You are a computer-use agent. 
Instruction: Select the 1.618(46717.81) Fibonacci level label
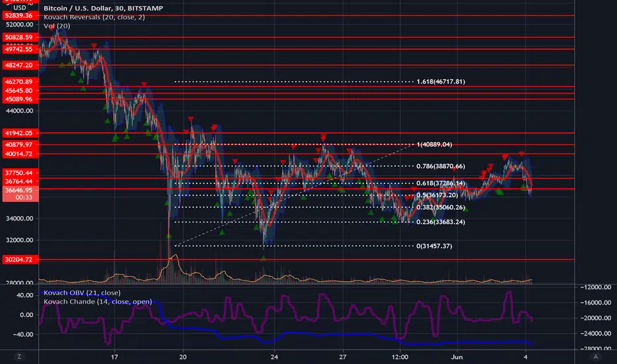pyautogui.click(x=441, y=81)
